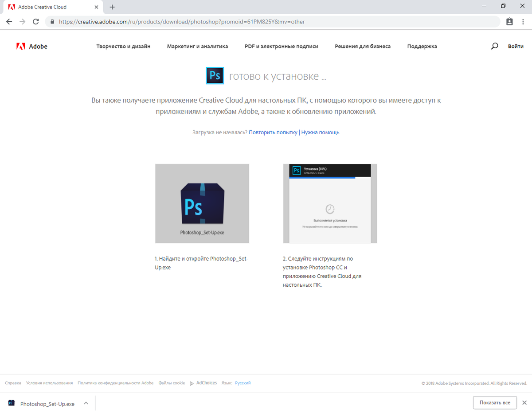Click the Войти sign-in link

516,46
